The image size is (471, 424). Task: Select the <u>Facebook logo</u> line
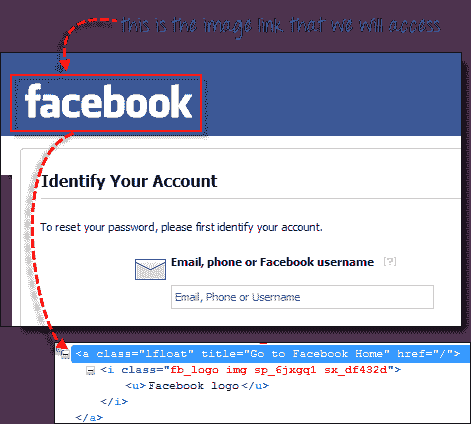(197, 386)
